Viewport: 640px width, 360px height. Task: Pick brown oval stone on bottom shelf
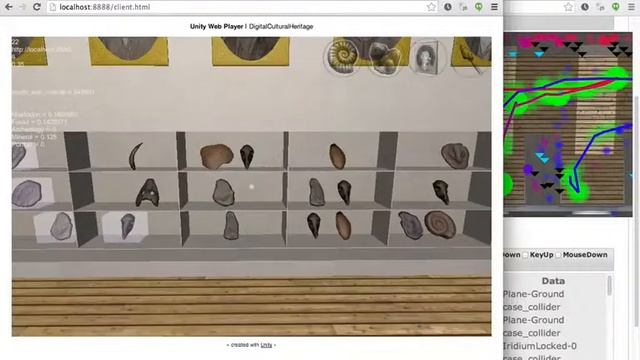pos(343,225)
